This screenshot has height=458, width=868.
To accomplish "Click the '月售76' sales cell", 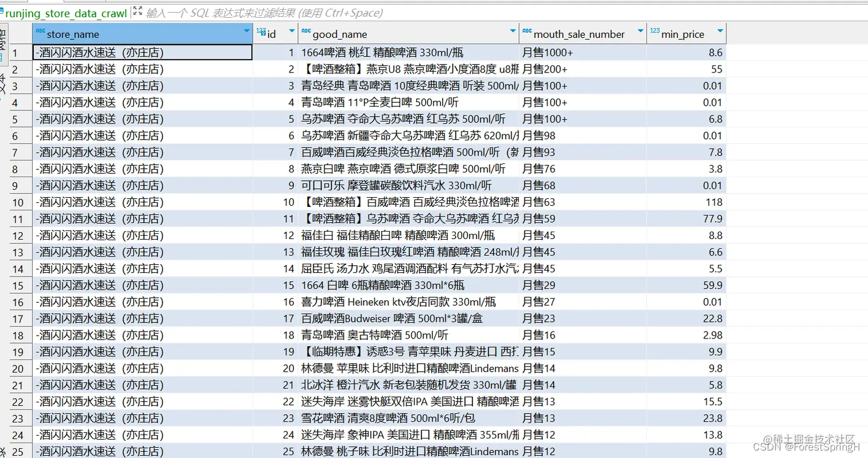I will coord(583,169).
